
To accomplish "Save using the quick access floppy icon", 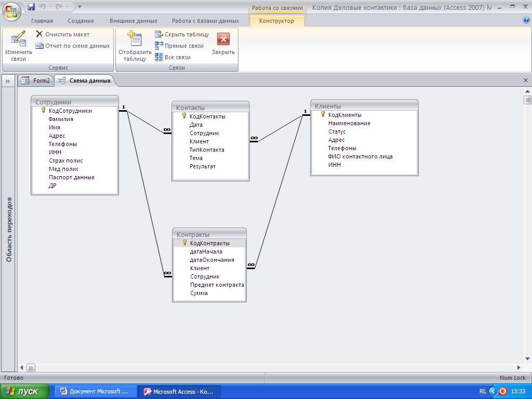I will click(31, 7).
